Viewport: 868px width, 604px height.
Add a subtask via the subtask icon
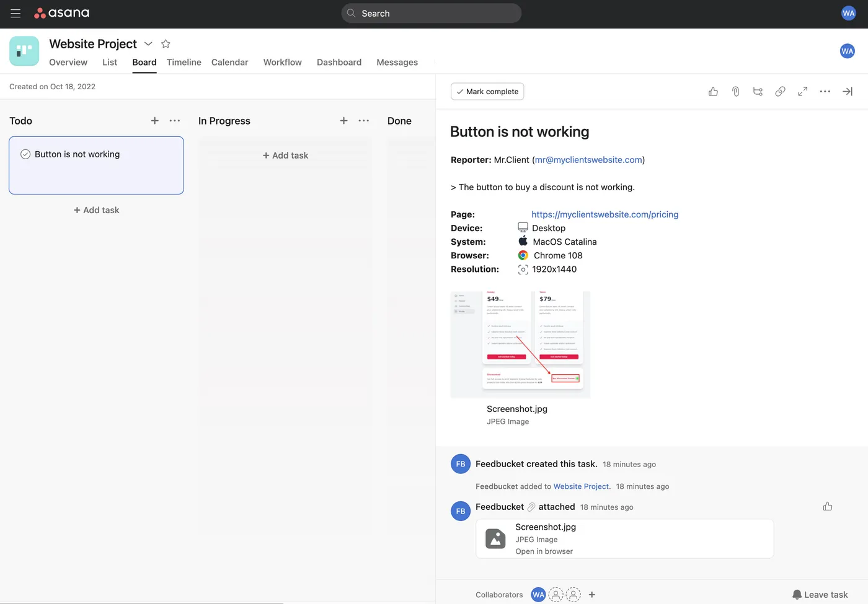(x=758, y=91)
